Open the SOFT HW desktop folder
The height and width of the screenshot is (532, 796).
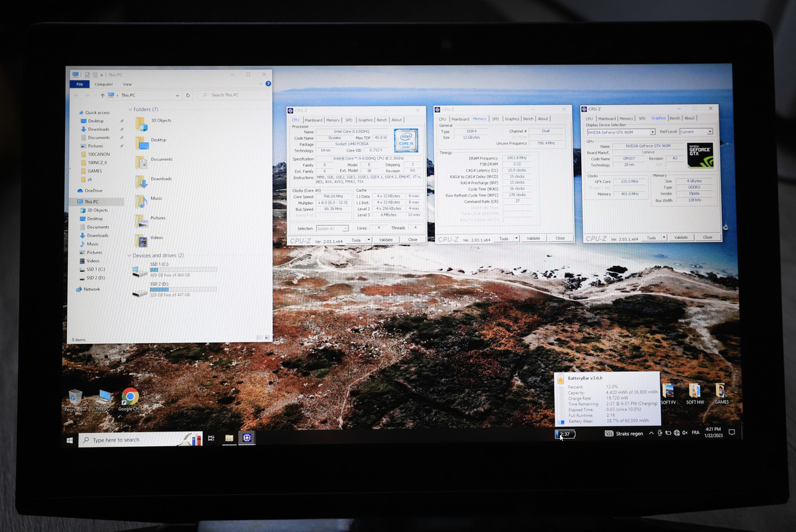tap(695, 394)
